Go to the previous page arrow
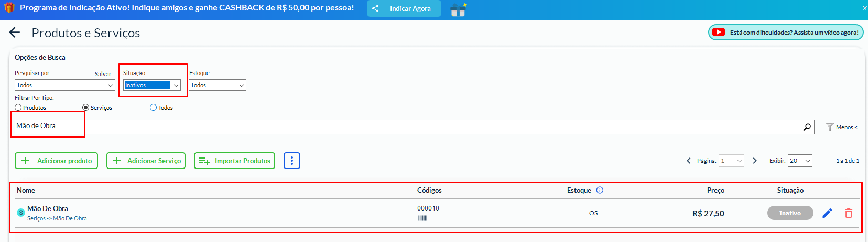 click(689, 161)
